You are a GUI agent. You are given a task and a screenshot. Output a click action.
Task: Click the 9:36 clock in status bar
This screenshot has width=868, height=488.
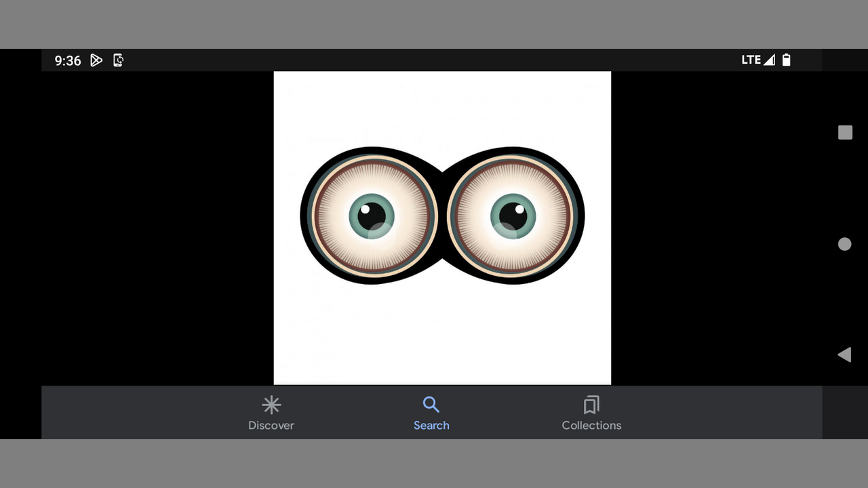coord(68,60)
